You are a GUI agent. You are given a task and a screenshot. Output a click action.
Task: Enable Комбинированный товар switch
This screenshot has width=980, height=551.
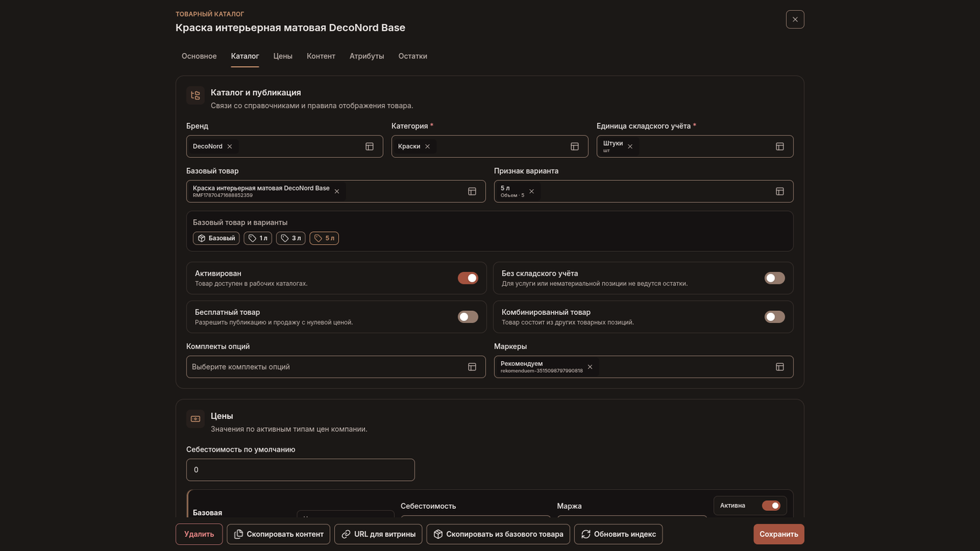click(774, 316)
